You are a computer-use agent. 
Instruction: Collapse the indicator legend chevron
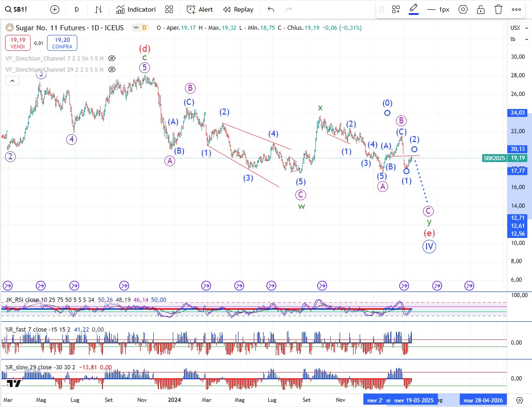click(12, 81)
